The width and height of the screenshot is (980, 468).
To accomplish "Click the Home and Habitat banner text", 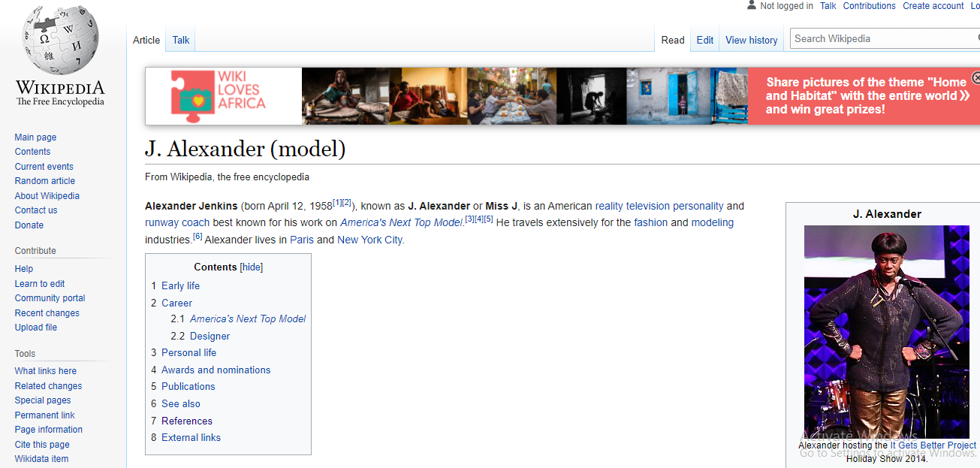I will (867, 96).
